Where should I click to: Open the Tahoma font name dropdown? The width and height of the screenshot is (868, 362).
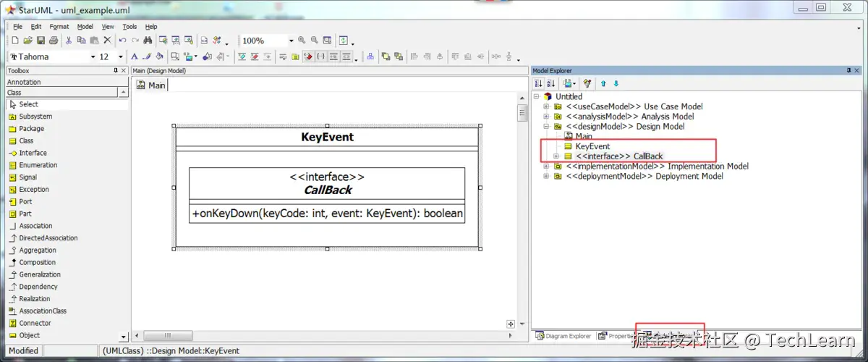pyautogui.click(x=93, y=56)
